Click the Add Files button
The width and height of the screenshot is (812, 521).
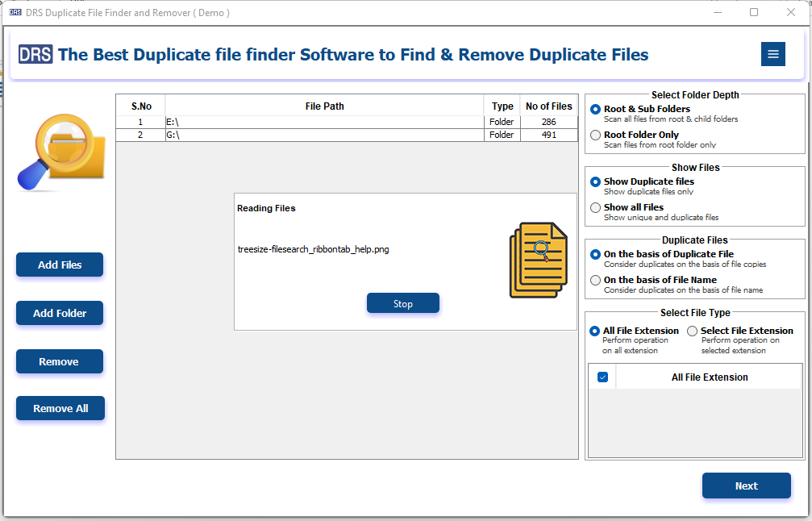point(60,265)
